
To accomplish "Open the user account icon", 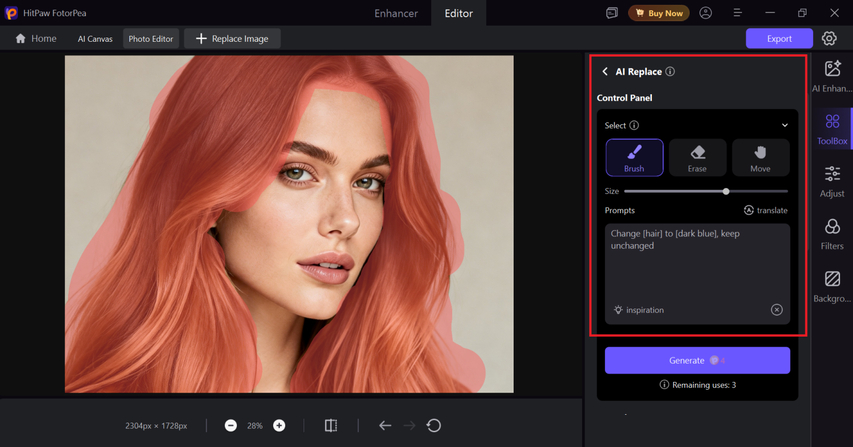I will [x=706, y=13].
